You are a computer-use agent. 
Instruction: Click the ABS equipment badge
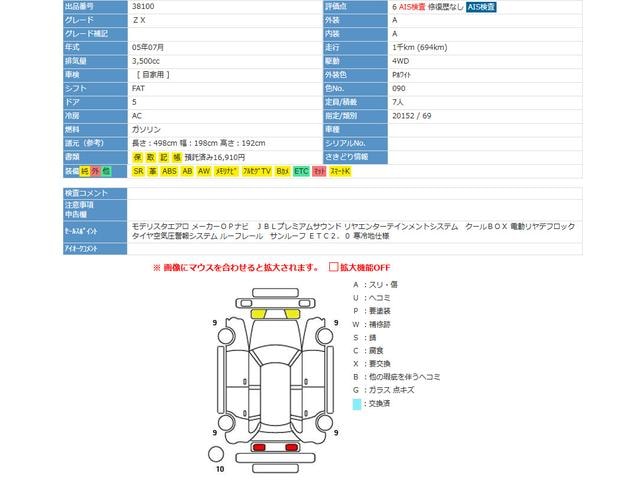click(x=169, y=171)
